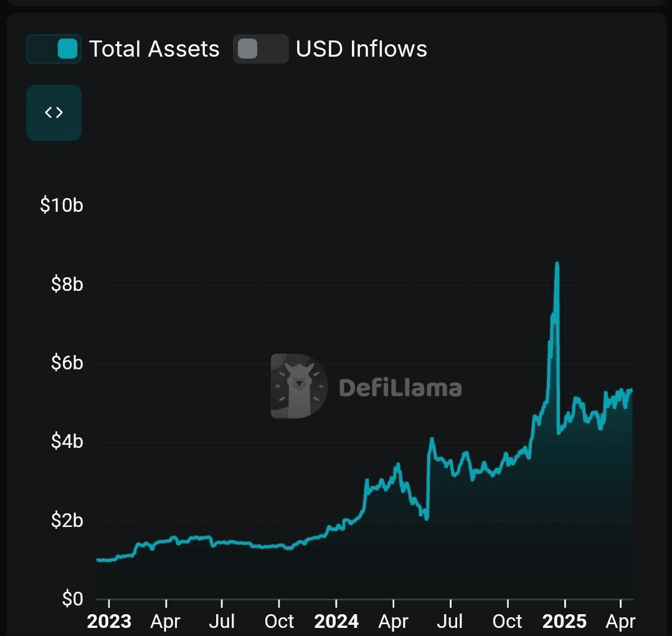
Task: Toggle the Total Assets switch off
Action: coord(54,49)
